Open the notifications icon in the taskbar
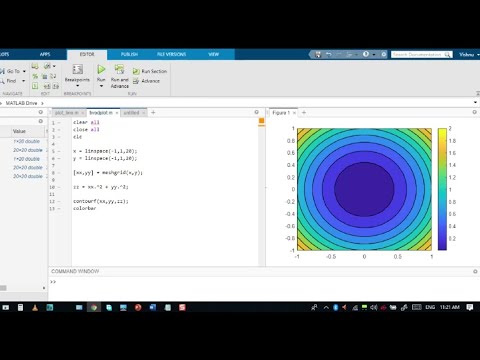This screenshot has width=480, height=360. tap(470, 307)
